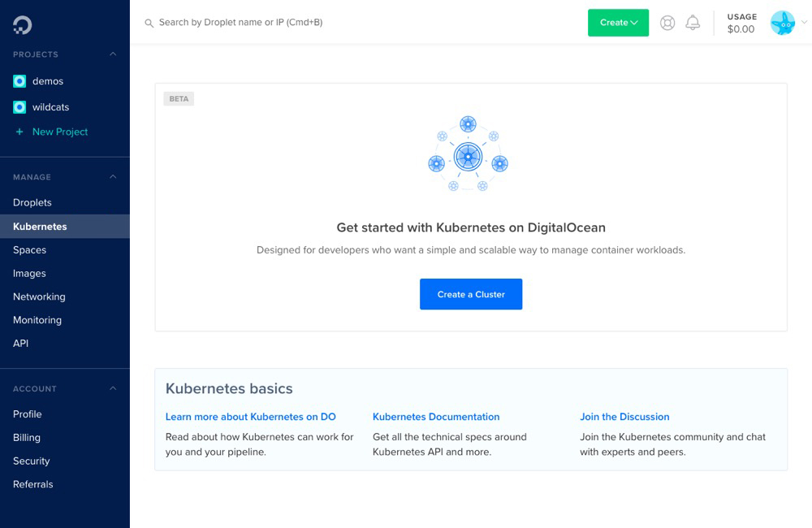
Task: Click the DigitalOcean logo icon
Action: [22, 25]
